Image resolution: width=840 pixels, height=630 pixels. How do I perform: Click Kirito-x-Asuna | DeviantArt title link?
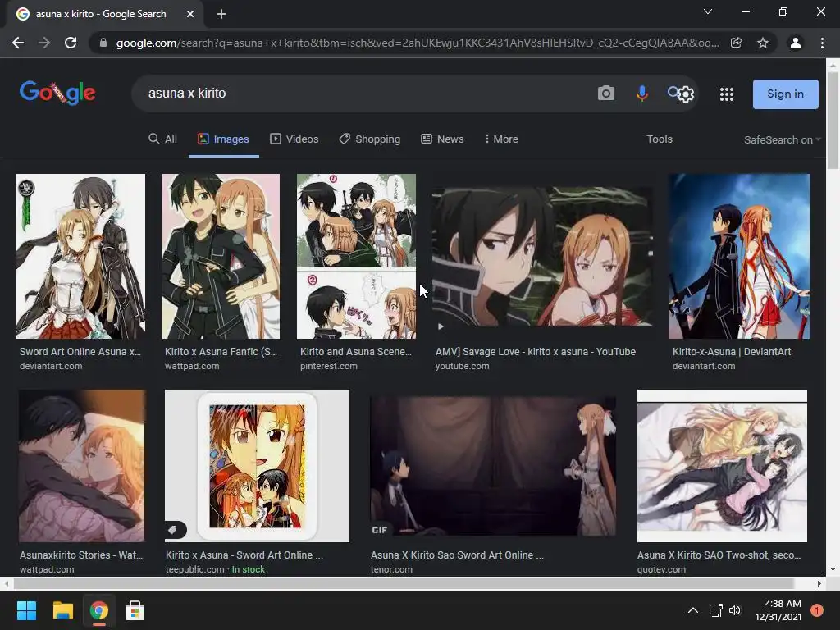pyautogui.click(x=731, y=352)
